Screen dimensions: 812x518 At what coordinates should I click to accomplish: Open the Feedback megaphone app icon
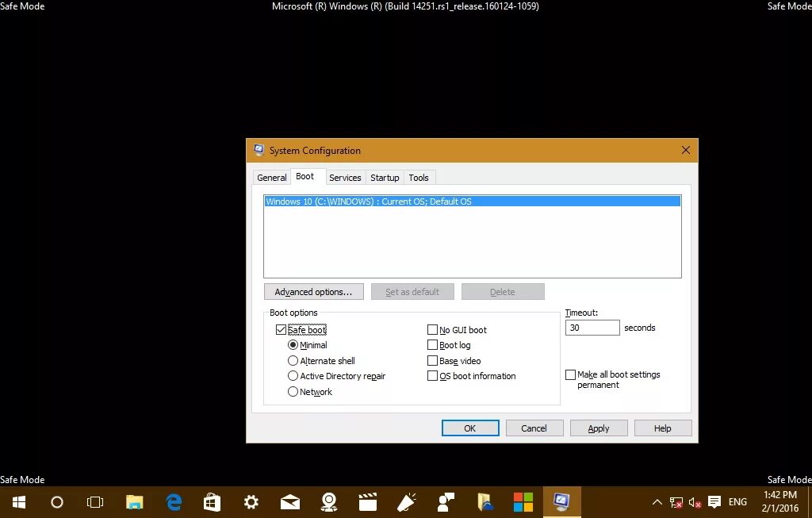(x=407, y=502)
